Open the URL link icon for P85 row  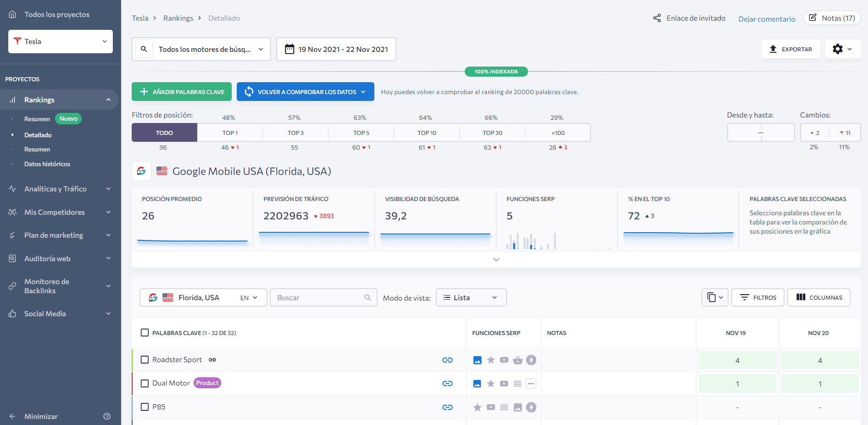[x=447, y=407]
